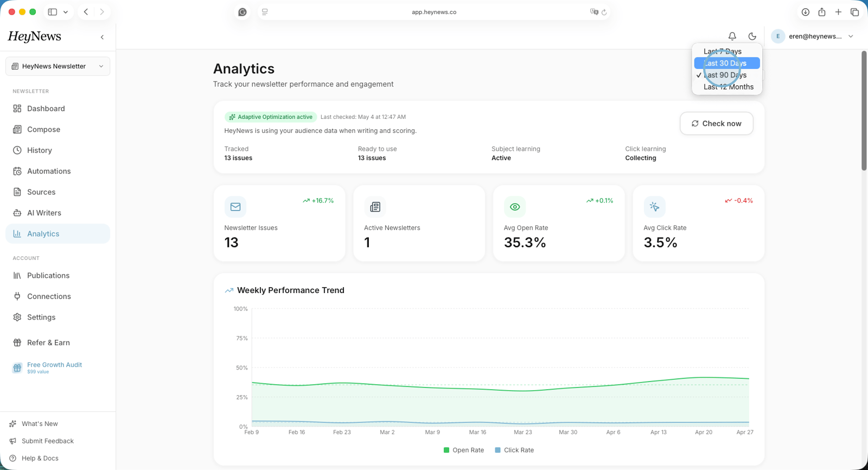Click the Check now button

pos(716,123)
